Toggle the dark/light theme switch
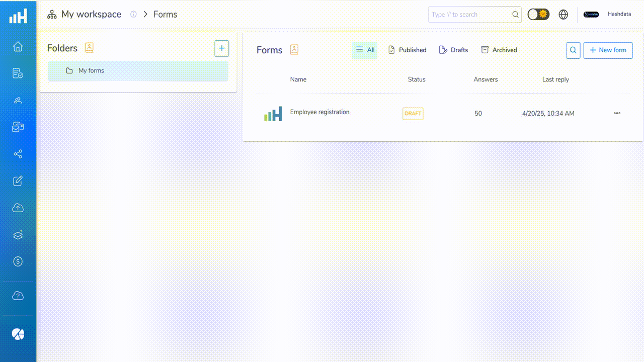Image resolution: width=644 pixels, height=362 pixels. pos(538,15)
